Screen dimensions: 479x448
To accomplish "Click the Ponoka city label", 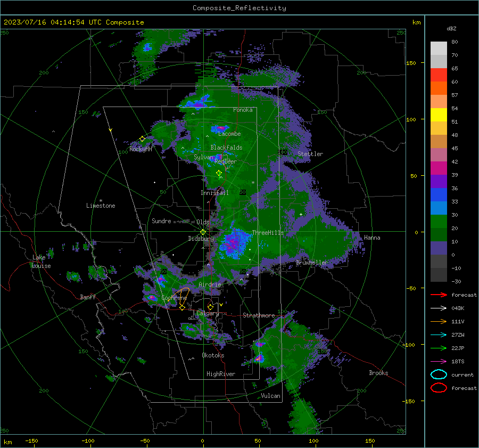I will point(243,110).
